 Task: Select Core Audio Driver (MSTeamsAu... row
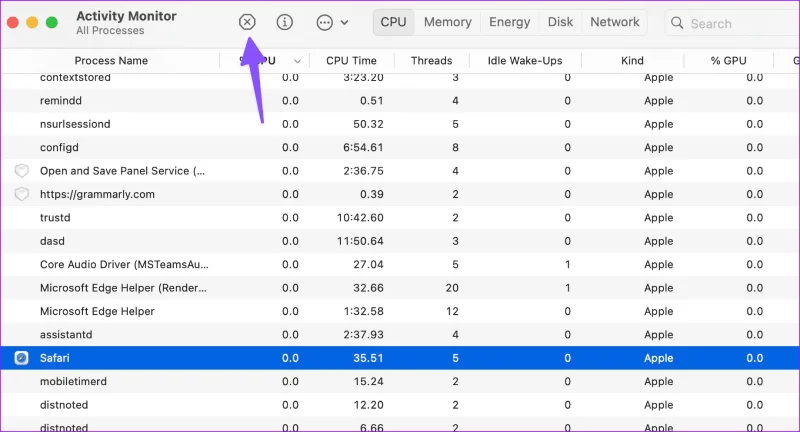click(400, 265)
